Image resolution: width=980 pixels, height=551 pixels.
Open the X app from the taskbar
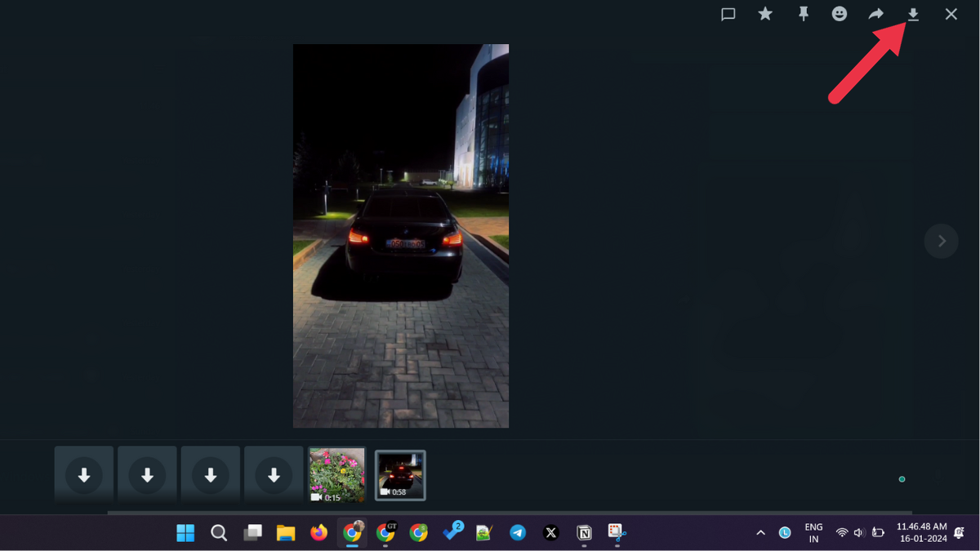tap(551, 532)
